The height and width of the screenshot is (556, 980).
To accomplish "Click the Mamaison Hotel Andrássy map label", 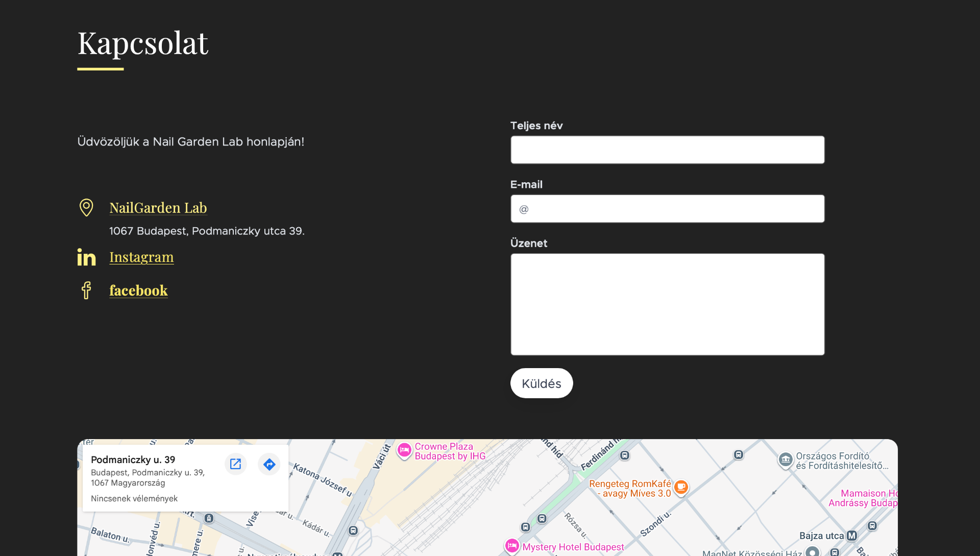I will (x=863, y=498).
